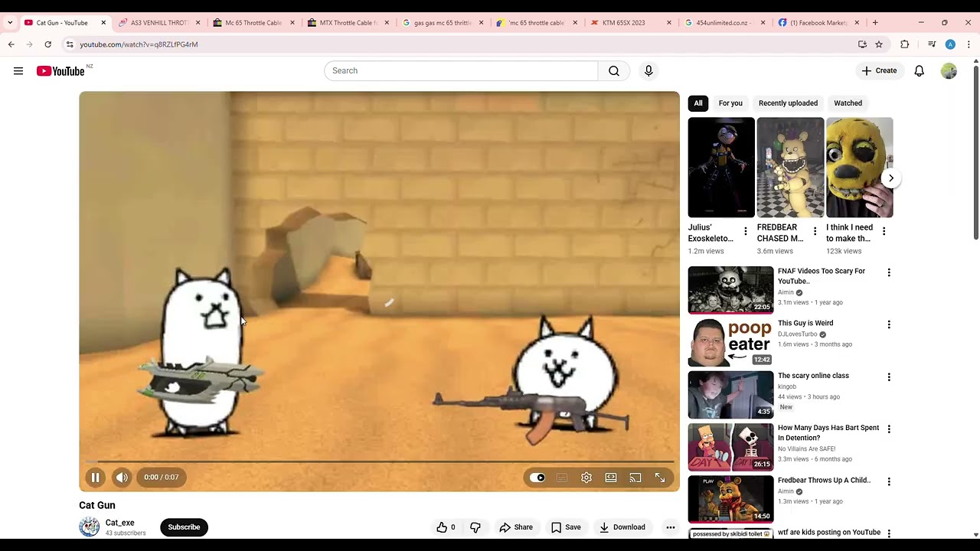
Task: Select the All filter chip
Action: click(x=698, y=103)
